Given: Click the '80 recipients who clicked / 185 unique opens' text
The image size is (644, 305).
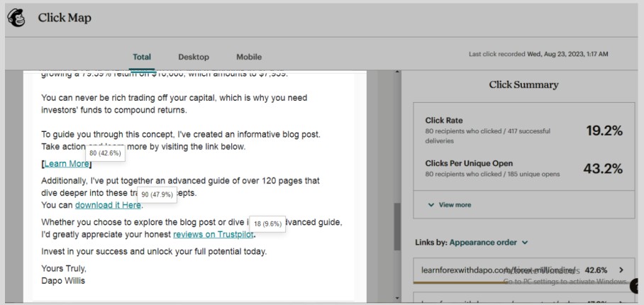Looking at the screenshot, I should point(492,174).
